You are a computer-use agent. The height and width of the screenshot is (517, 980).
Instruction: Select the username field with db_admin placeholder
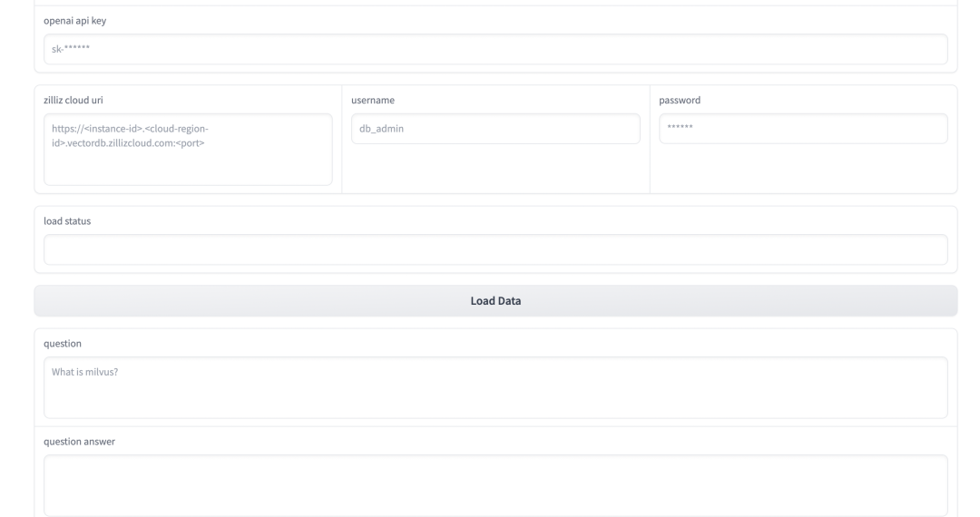click(495, 129)
